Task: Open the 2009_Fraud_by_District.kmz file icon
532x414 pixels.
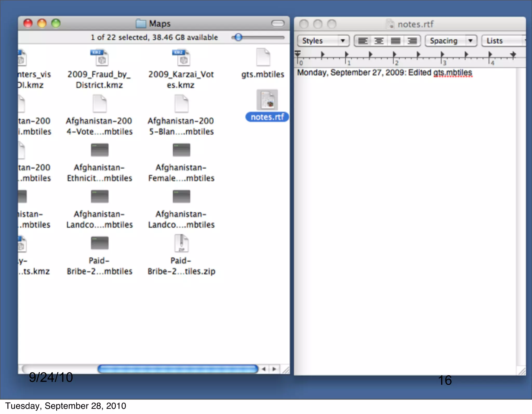Action: (x=99, y=58)
